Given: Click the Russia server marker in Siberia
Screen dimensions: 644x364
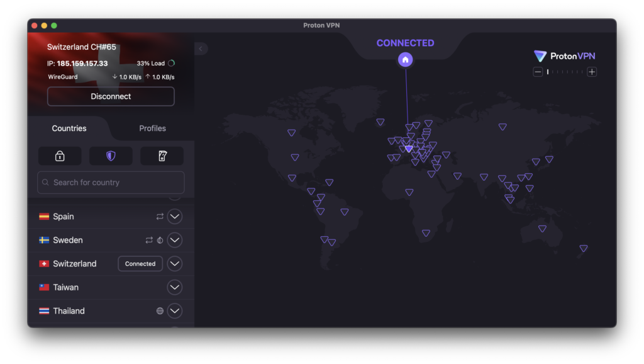Looking at the screenshot, I should coord(502,127).
